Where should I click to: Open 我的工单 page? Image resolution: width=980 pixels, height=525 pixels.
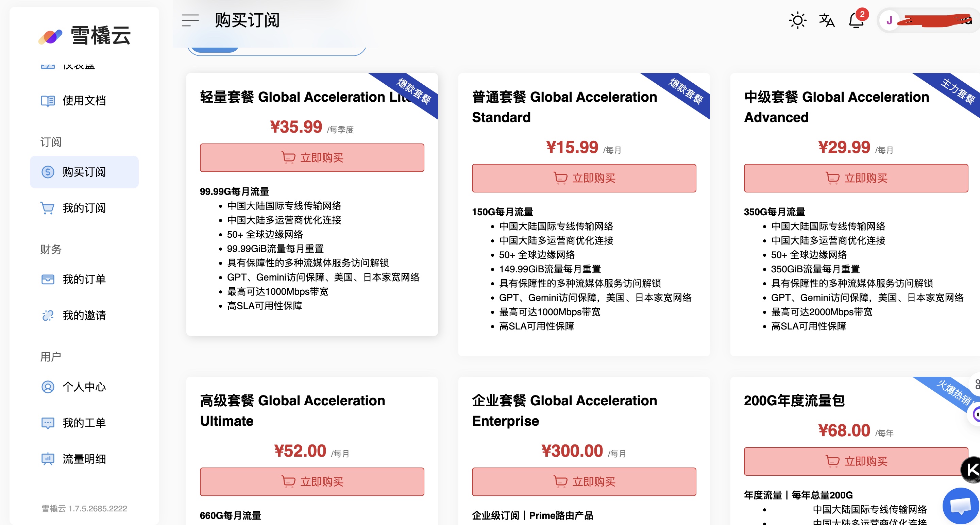[84, 423]
